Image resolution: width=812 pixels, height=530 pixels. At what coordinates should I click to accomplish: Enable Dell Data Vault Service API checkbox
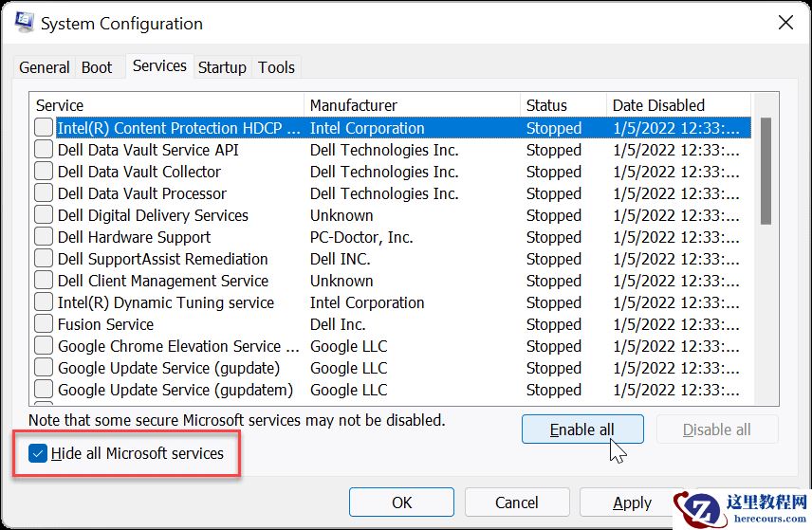pos(44,150)
